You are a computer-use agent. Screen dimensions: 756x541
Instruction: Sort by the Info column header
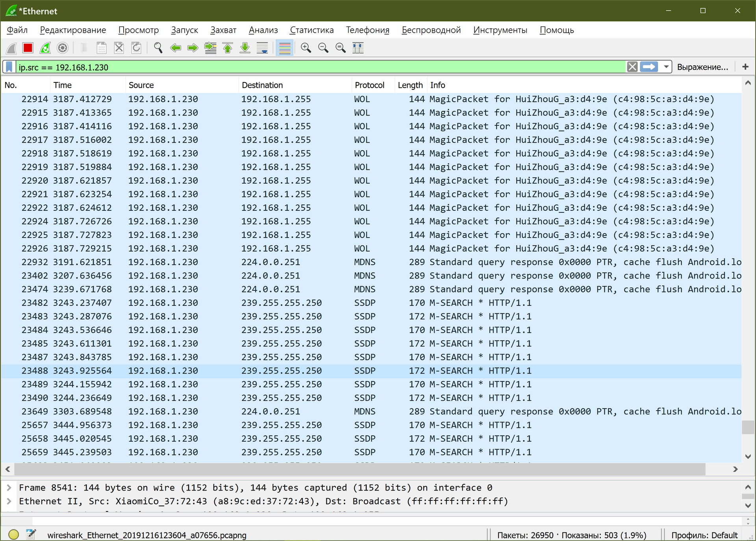click(x=584, y=85)
